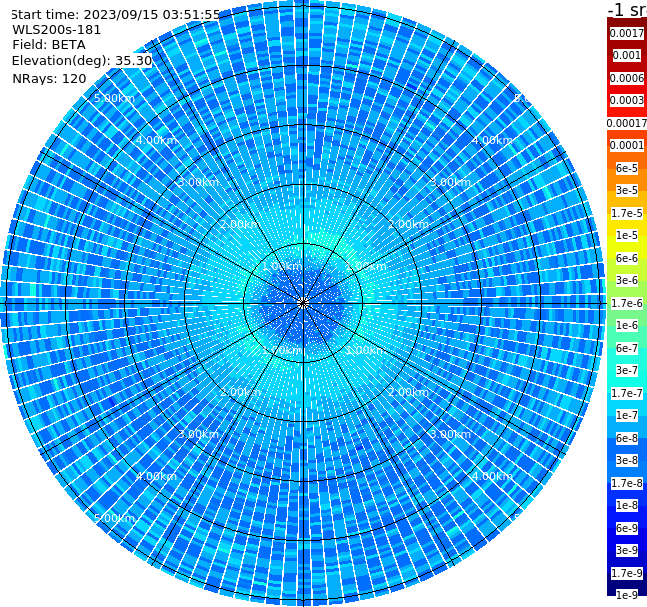Screen dimensions: 647x607
Task: Click the Start time 2023/09/15 header line
Action: click(x=116, y=14)
